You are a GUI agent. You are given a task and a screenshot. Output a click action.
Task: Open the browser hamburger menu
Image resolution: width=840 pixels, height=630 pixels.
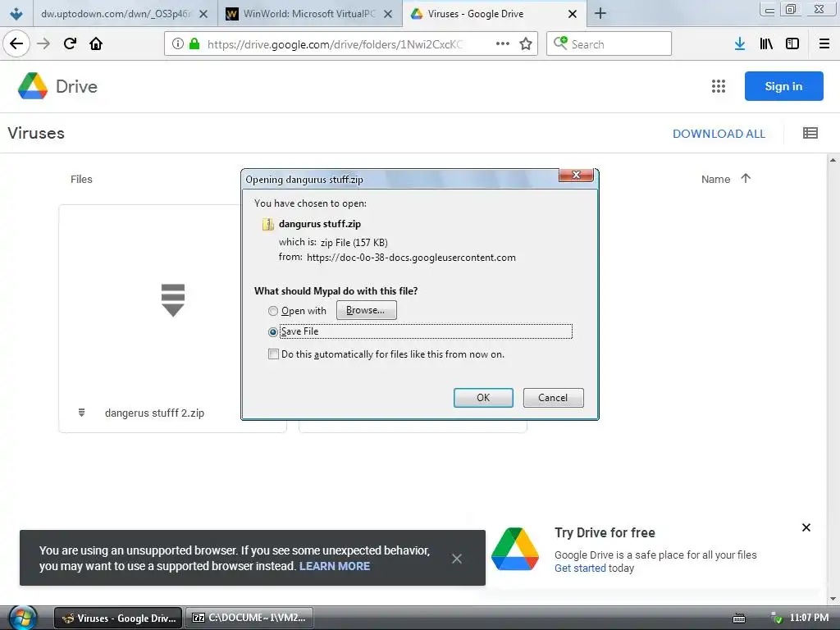point(824,44)
